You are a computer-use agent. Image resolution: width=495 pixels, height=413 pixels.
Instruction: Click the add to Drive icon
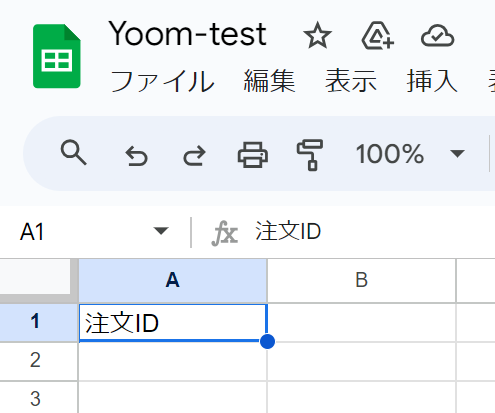378,36
